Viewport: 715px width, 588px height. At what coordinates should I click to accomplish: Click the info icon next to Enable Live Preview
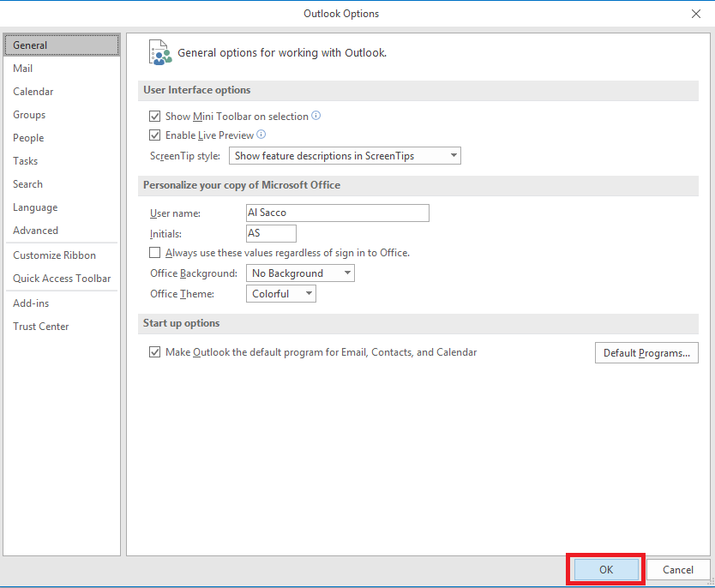[260, 135]
